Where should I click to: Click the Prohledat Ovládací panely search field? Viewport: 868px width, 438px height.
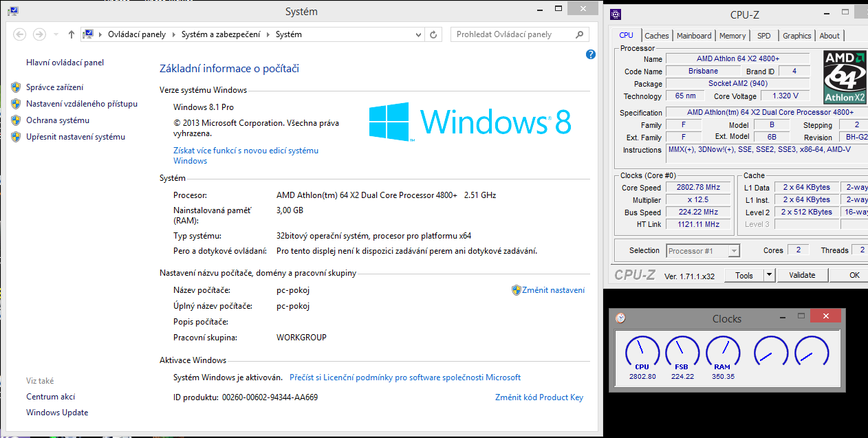click(512, 34)
